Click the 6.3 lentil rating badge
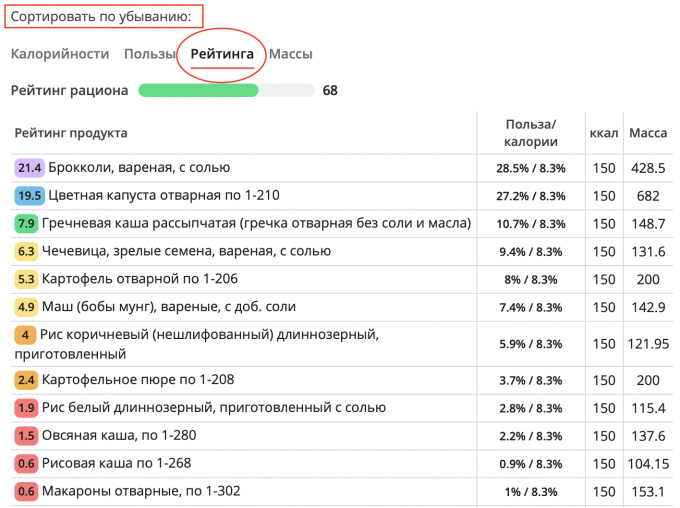The height and width of the screenshot is (508, 680). 27,251
